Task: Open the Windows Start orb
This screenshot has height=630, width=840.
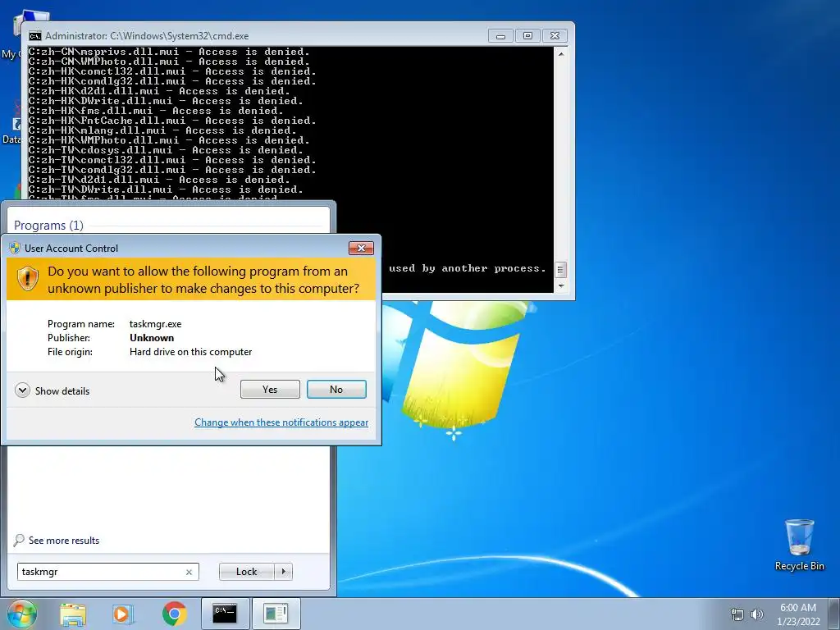Action: pos(22,614)
